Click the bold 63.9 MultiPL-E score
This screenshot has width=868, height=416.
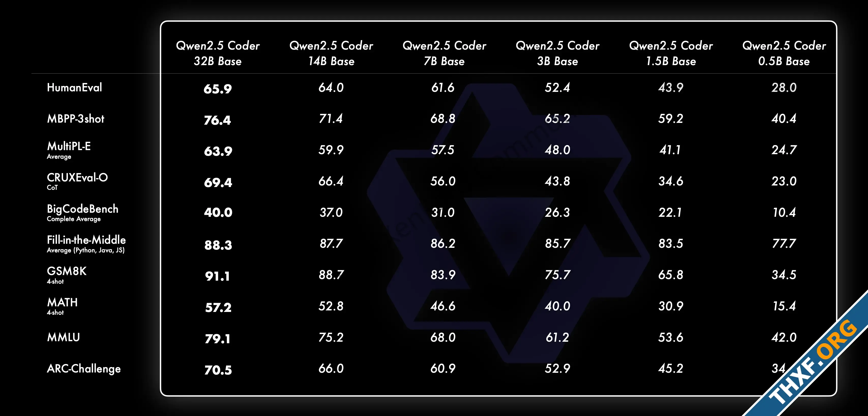(218, 151)
